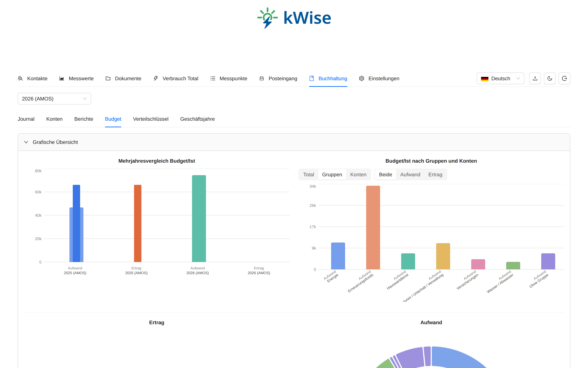Click the blue Energie bar

click(338, 256)
